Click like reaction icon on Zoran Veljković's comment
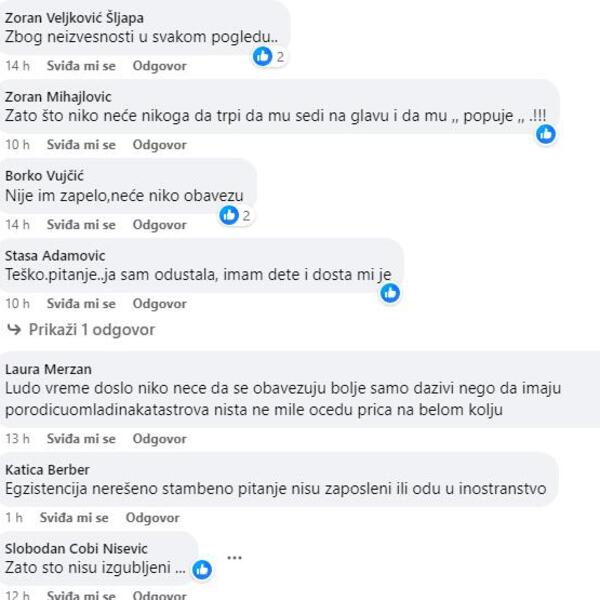The height and width of the screenshot is (600, 600). (263, 56)
